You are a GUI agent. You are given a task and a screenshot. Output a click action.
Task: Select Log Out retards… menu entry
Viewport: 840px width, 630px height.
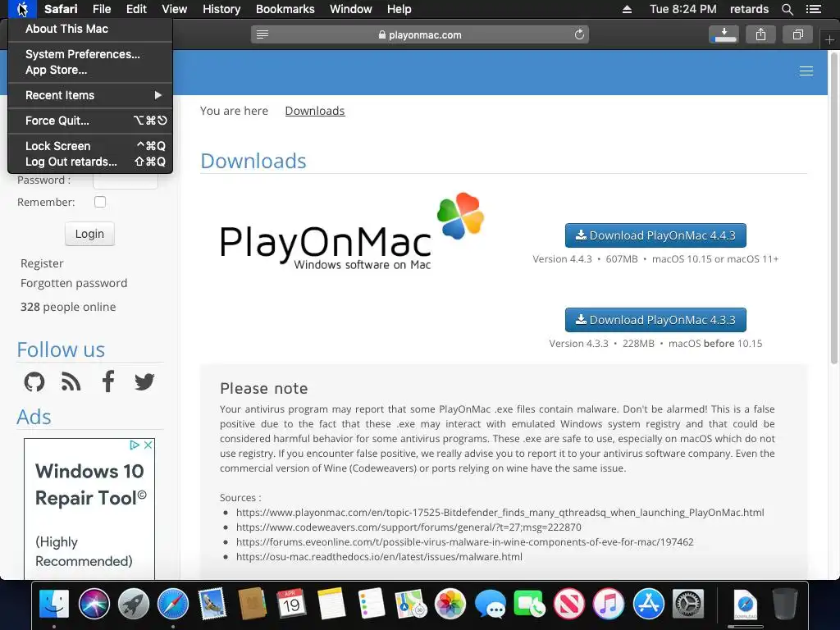tap(90, 162)
